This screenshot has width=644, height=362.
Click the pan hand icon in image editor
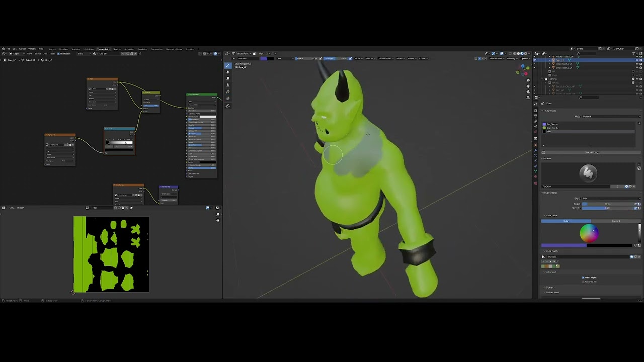[x=218, y=220]
